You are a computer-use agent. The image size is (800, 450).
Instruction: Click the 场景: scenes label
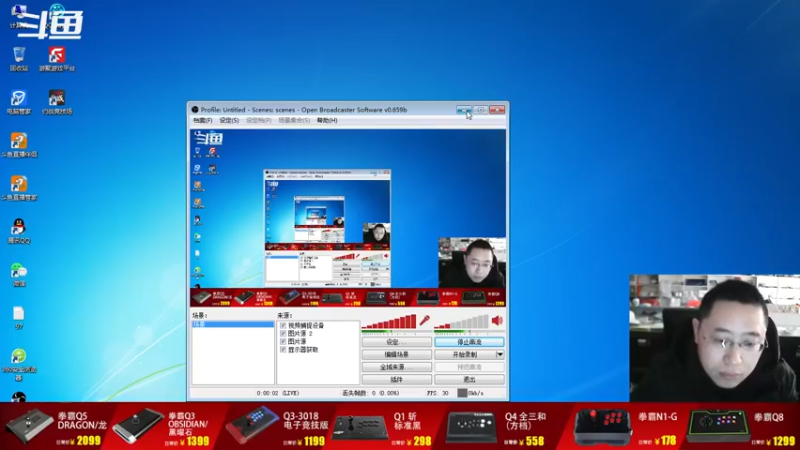pyautogui.click(x=199, y=316)
